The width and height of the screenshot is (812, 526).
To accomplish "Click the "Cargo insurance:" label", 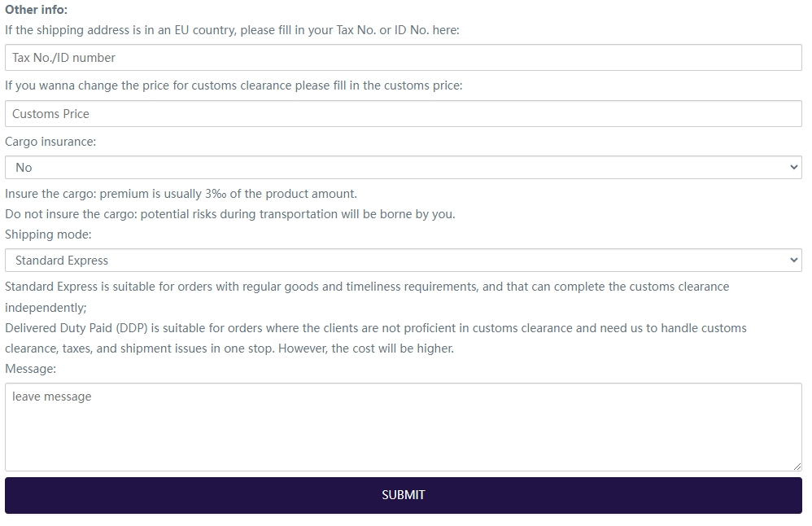I will tap(50, 142).
